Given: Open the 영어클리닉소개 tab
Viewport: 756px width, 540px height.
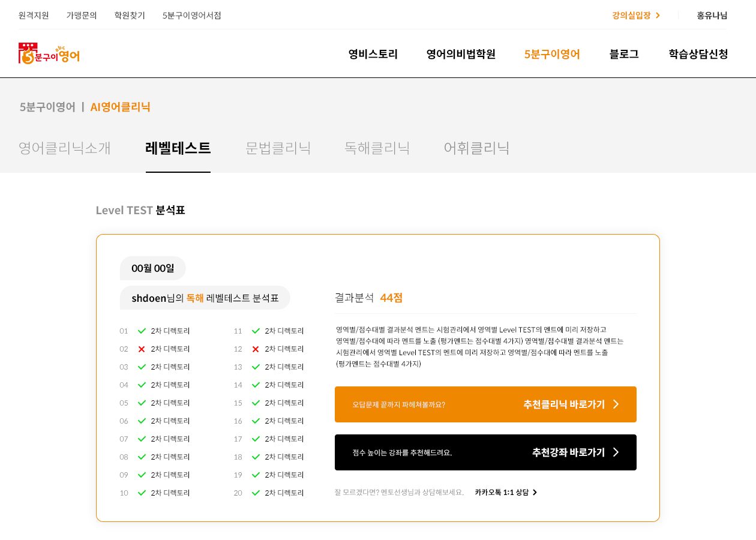Looking at the screenshot, I should pyautogui.click(x=65, y=148).
